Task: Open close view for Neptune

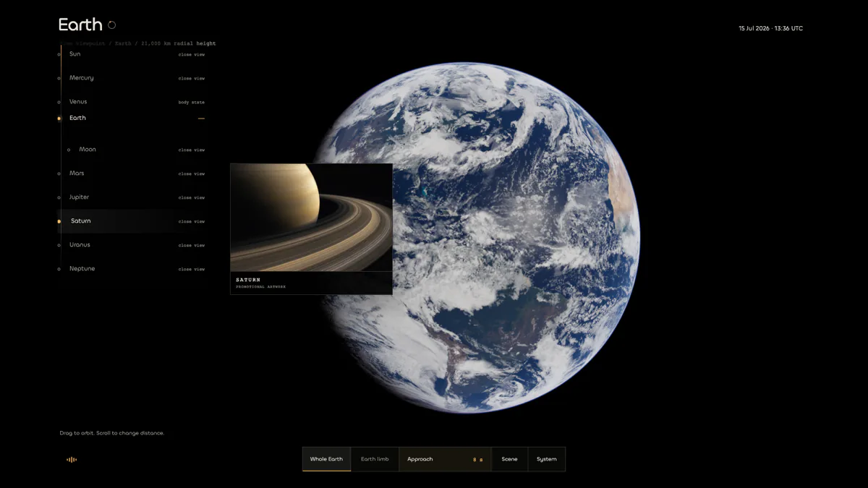Action: click(x=192, y=270)
